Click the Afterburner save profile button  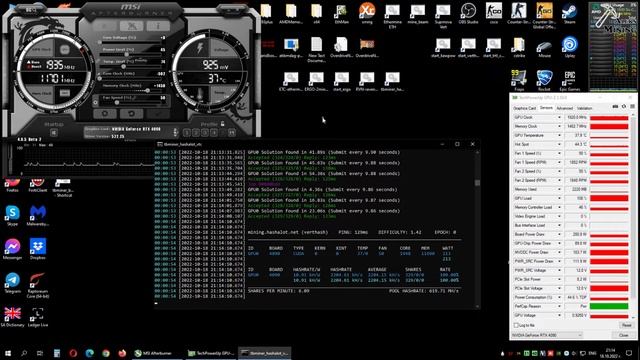[x=232, y=133]
